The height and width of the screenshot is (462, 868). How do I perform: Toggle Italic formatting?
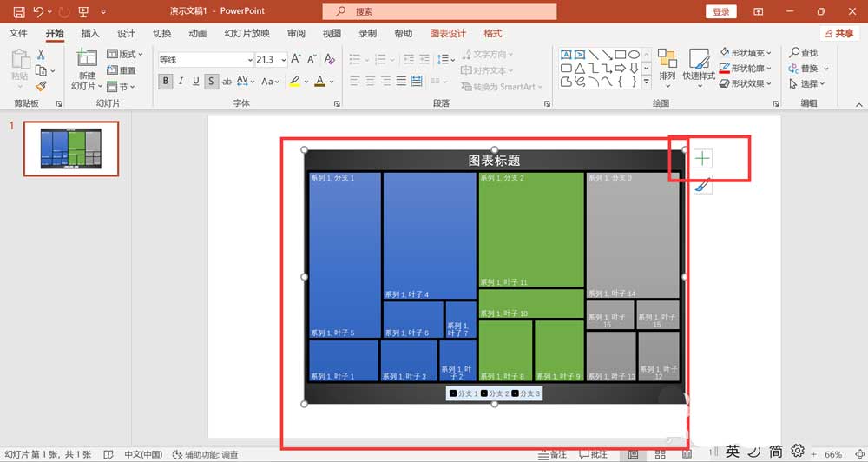181,82
